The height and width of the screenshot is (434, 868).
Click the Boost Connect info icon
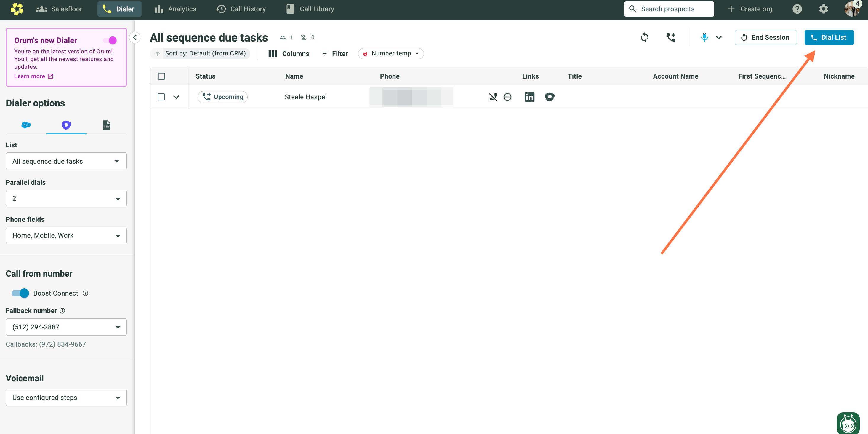coord(86,293)
